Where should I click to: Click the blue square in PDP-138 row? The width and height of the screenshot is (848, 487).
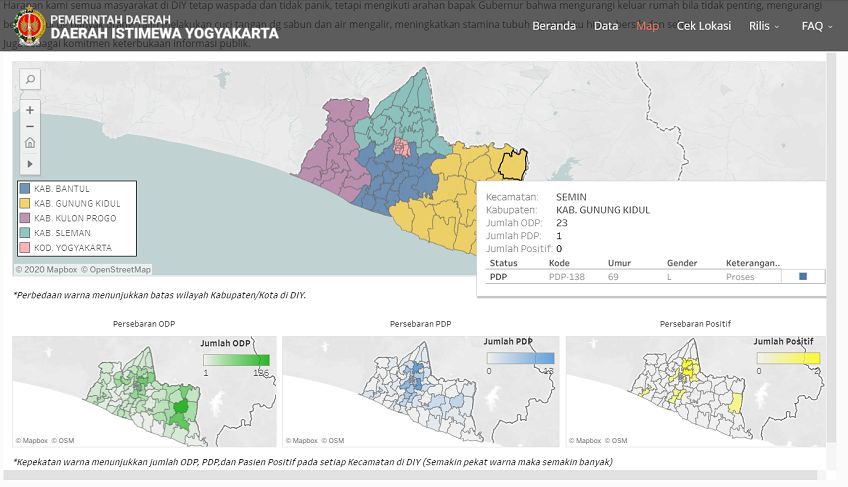click(803, 277)
